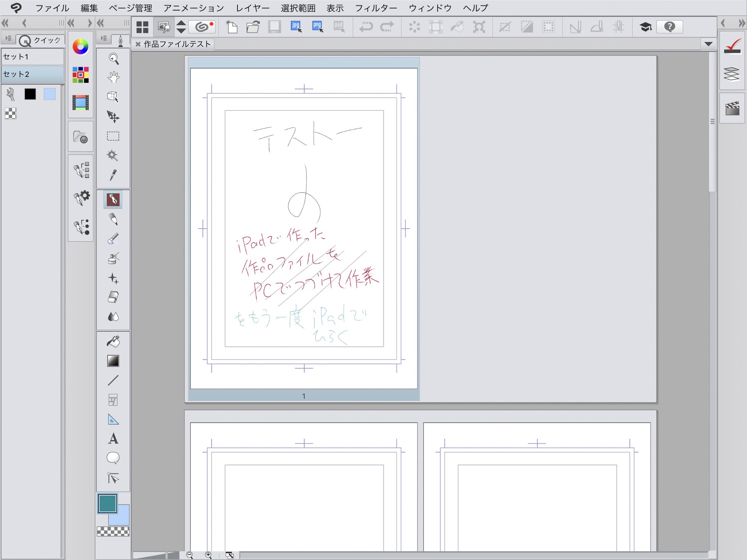Select the セット2 quick access set

pos(33,74)
